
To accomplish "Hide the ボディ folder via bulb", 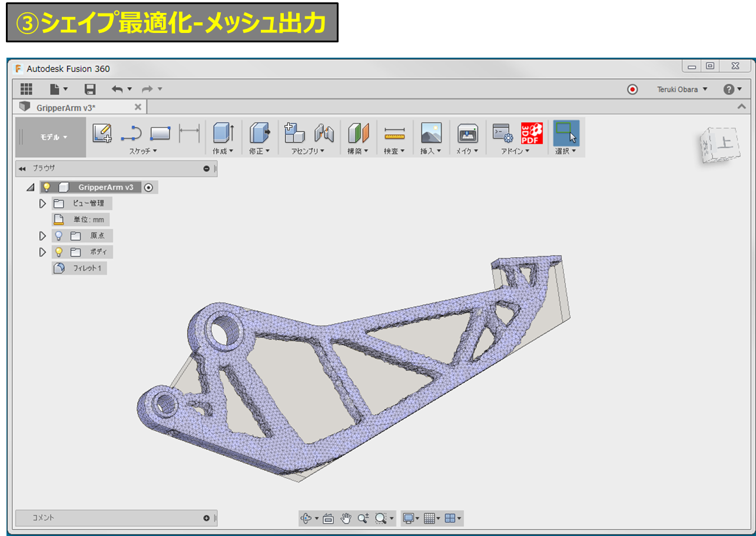I will (x=59, y=252).
